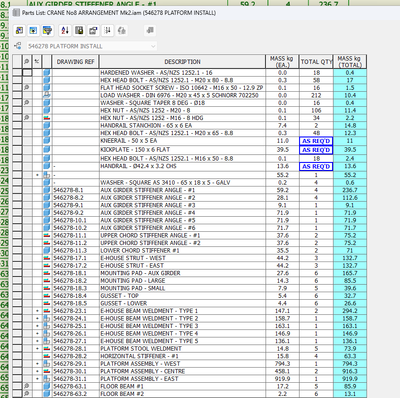Click total quantity '212' in LOAD WASHER row
The height and width of the screenshot is (398, 400).
tap(316, 95)
